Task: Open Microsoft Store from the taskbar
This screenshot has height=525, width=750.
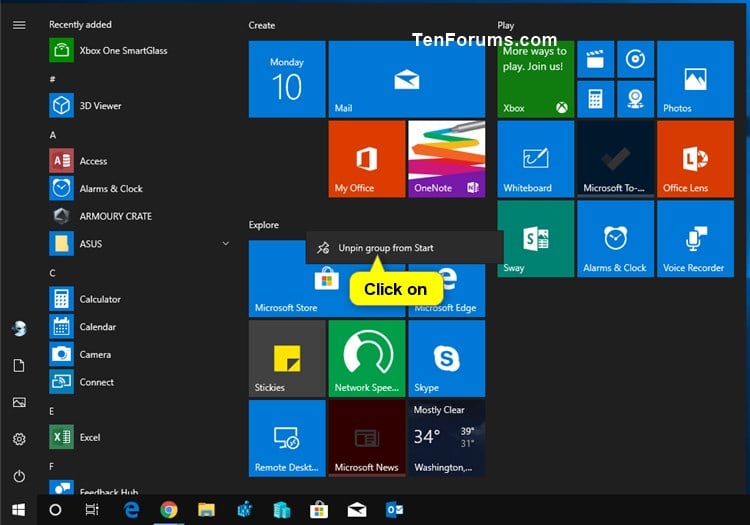Action: tap(319, 510)
